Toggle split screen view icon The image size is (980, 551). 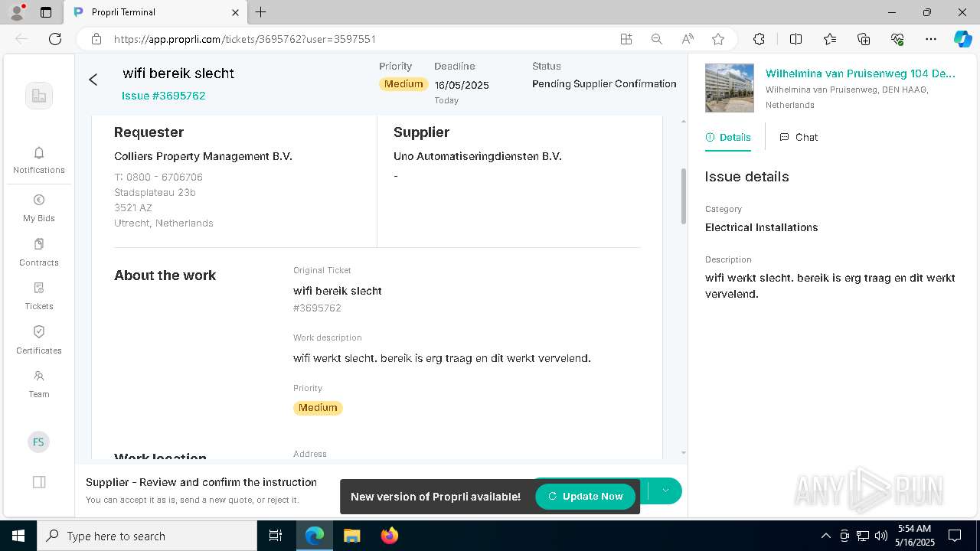(795, 39)
